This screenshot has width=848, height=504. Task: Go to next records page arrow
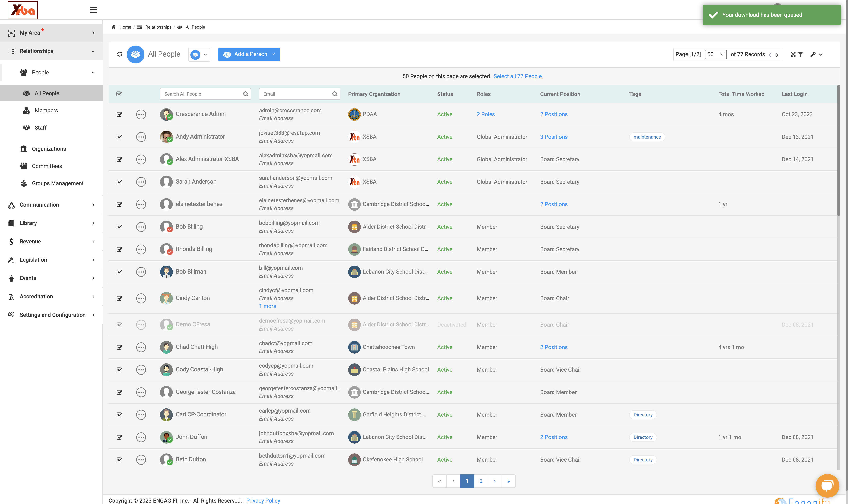coord(776,55)
